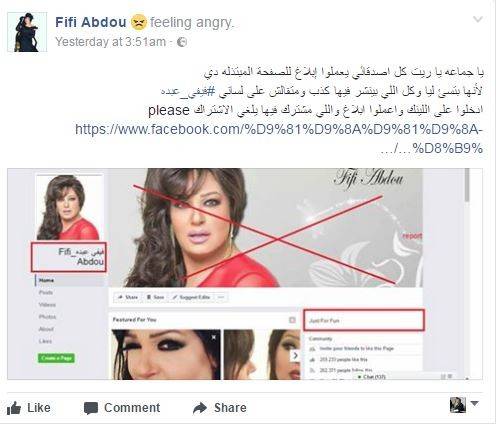Viewport: 496px width, 424px height.
Task: Click the Home tab in embedded page
Action: [46, 280]
